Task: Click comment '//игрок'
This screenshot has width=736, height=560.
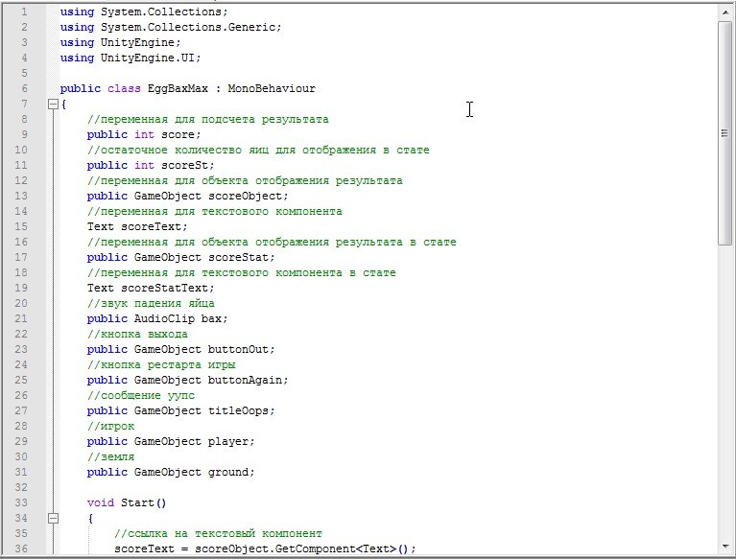Action: 110,427
